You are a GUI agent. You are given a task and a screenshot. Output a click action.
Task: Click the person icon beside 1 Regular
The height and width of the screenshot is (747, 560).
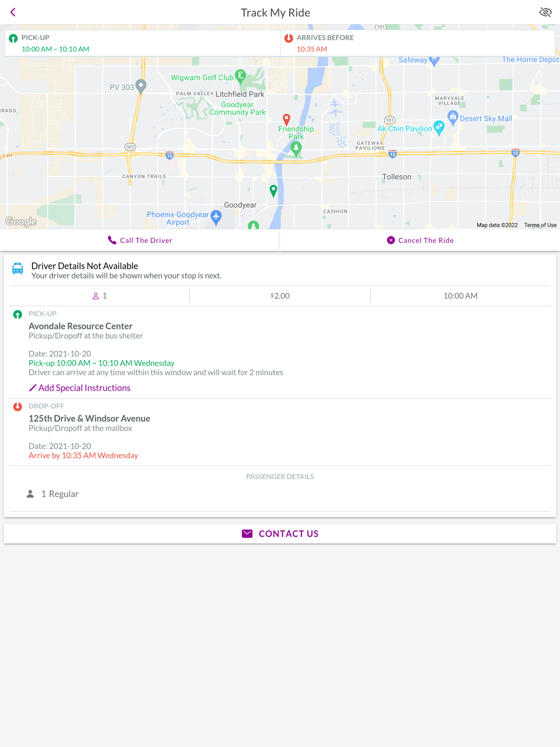coord(30,494)
